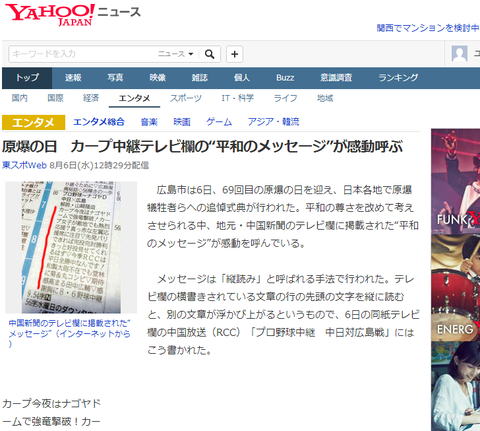Open the 映像 tab
Screen dimensions: 480x431
pos(158,78)
